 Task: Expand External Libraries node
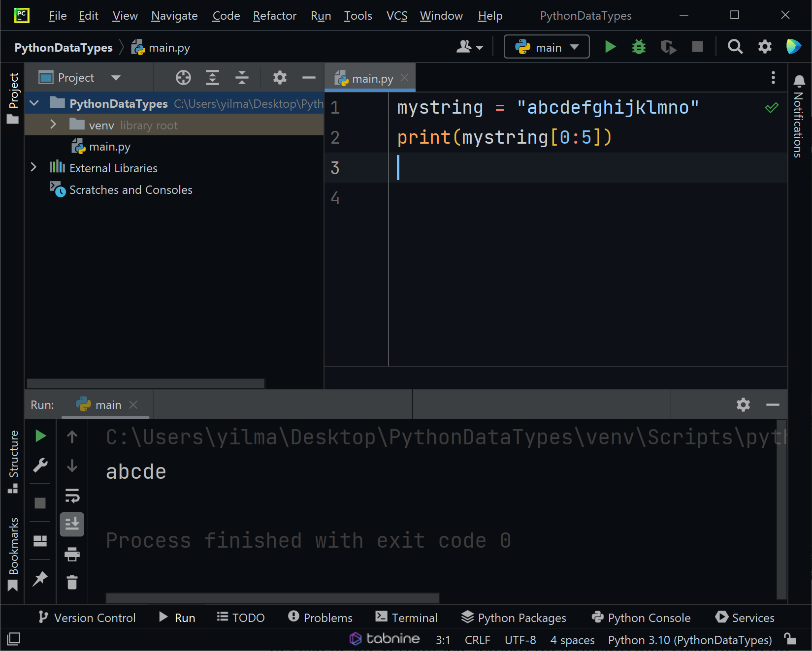tap(33, 167)
